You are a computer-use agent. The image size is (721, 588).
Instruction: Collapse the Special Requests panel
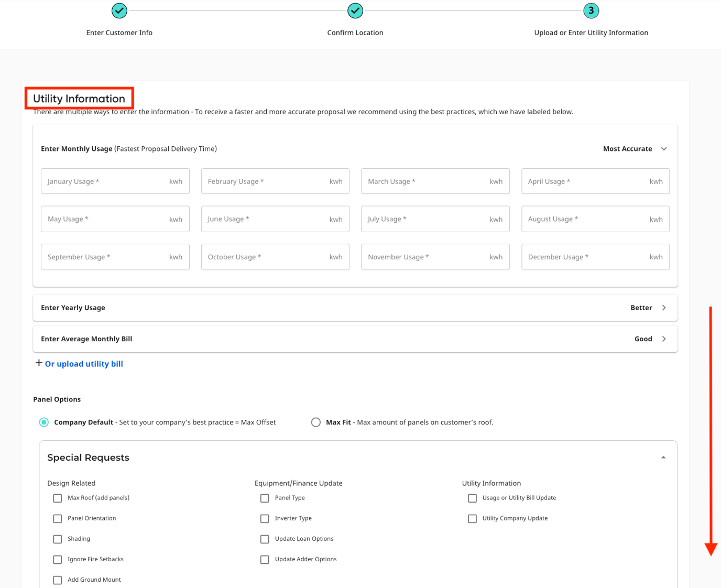[663, 456]
